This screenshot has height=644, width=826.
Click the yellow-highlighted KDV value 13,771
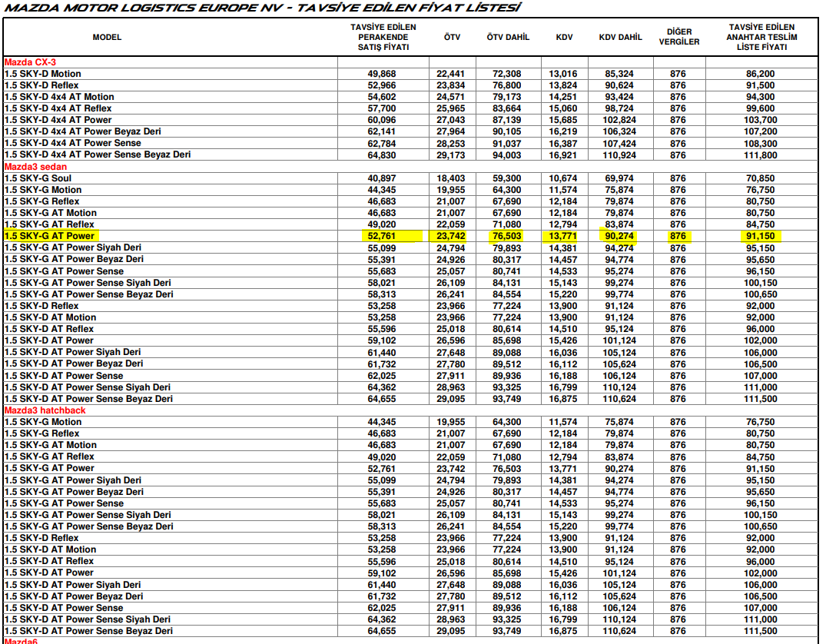[x=562, y=236]
